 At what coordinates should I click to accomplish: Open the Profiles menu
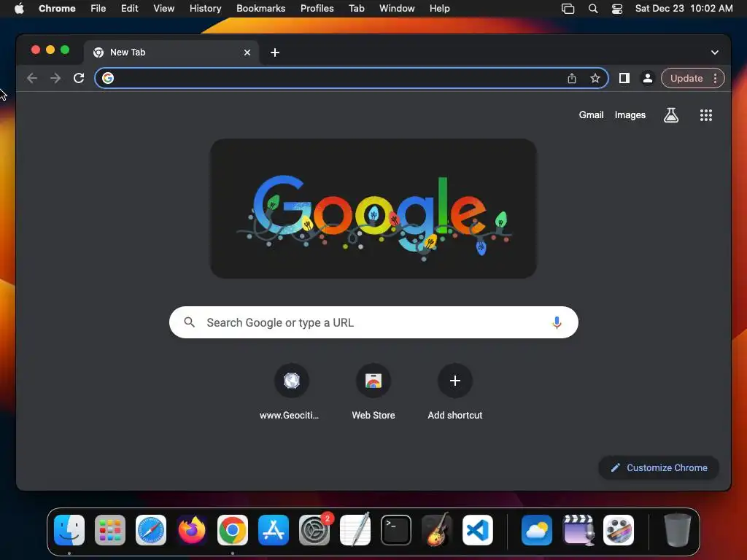click(x=317, y=8)
